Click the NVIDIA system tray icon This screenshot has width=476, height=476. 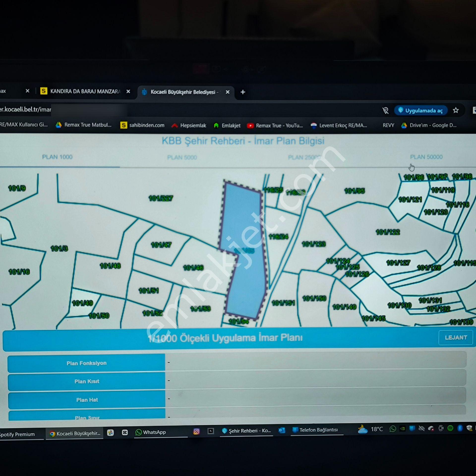[402, 428]
